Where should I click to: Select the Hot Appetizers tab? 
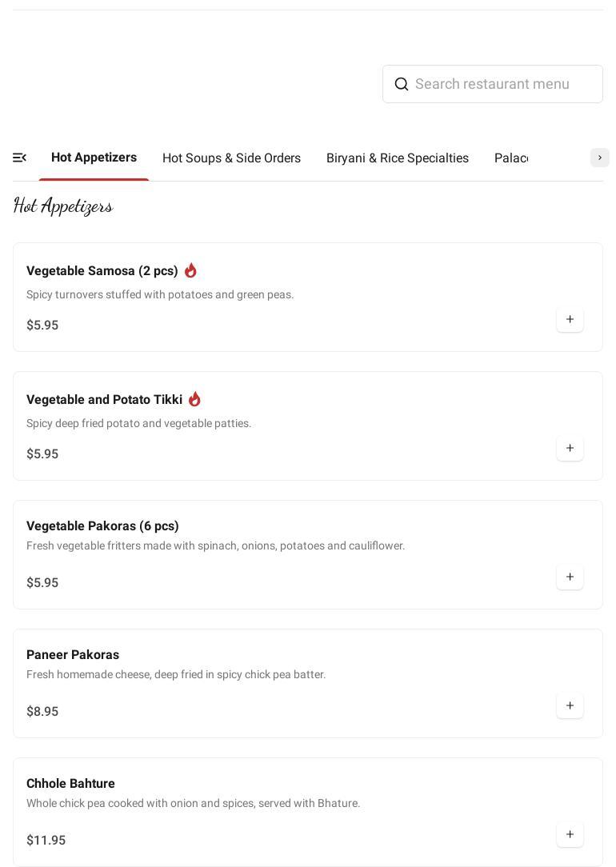(x=94, y=158)
